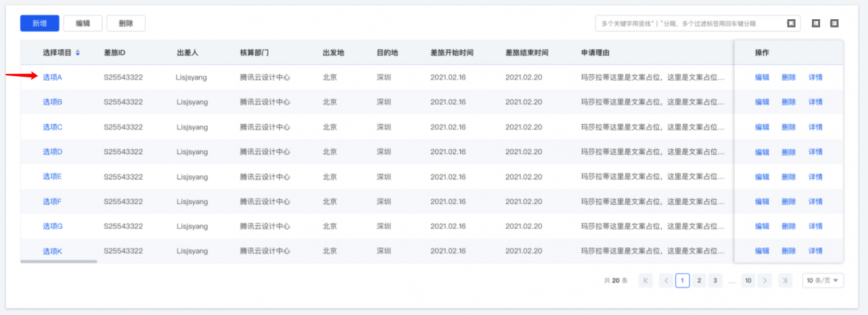
Task: Go to the previous page in pagination
Action: (x=666, y=281)
